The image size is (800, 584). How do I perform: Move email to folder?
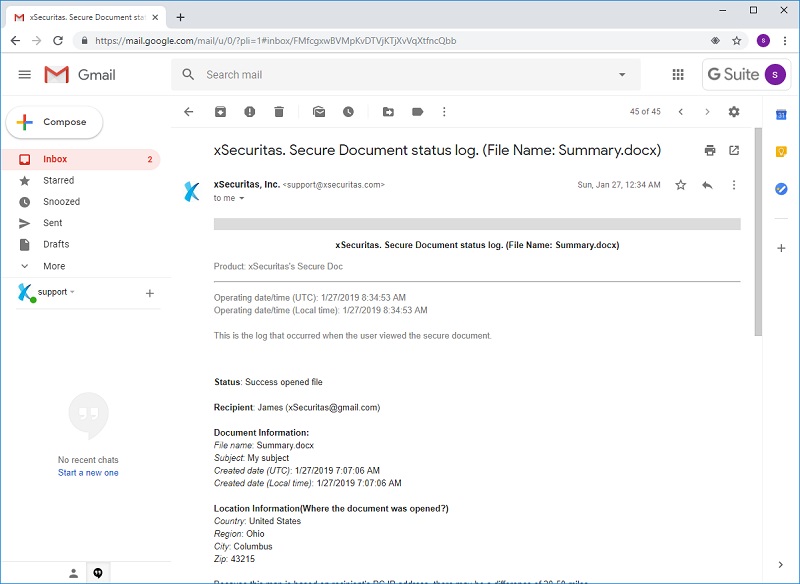388,112
